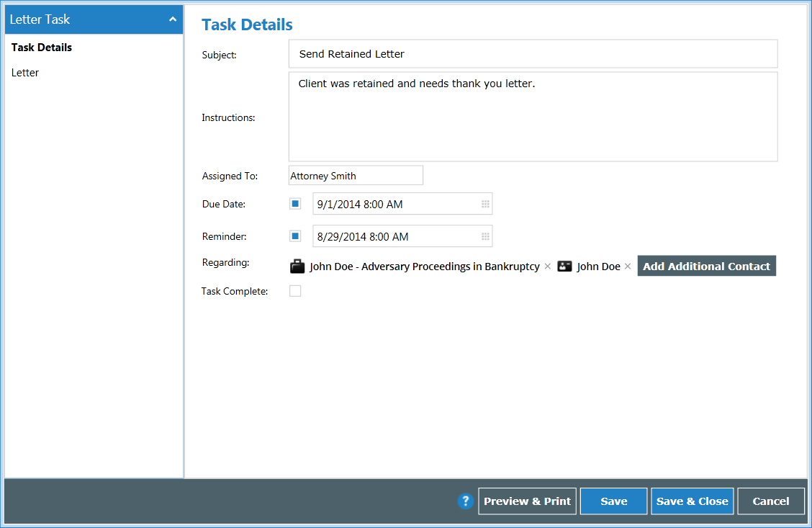
Task: Remove the John Doe contact with the X
Action: (628, 266)
